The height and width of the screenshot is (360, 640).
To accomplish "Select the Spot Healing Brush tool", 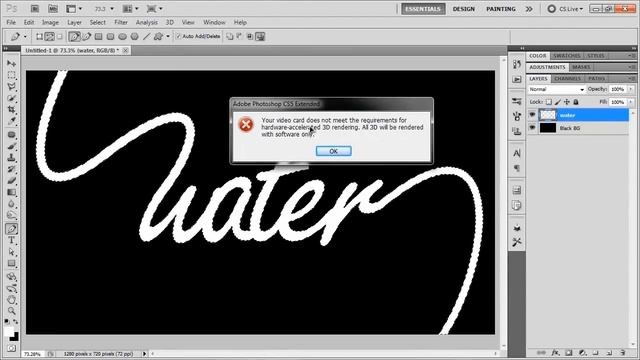I will click(11, 135).
